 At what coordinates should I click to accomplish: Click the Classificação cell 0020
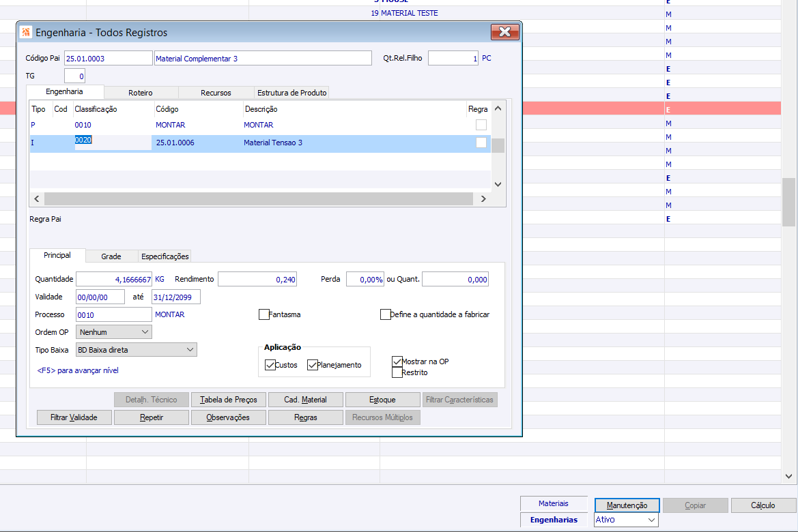[113, 143]
